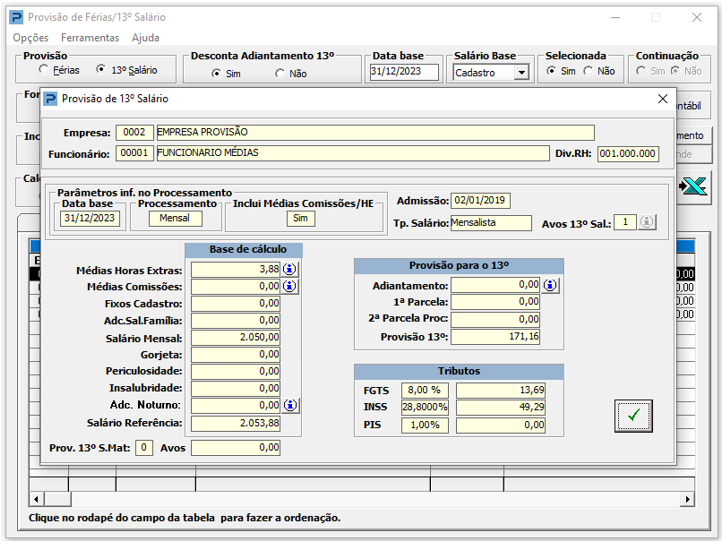The height and width of the screenshot is (545, 722).
Task: Open the Ferramentas menu
Action: coord(90,37)
